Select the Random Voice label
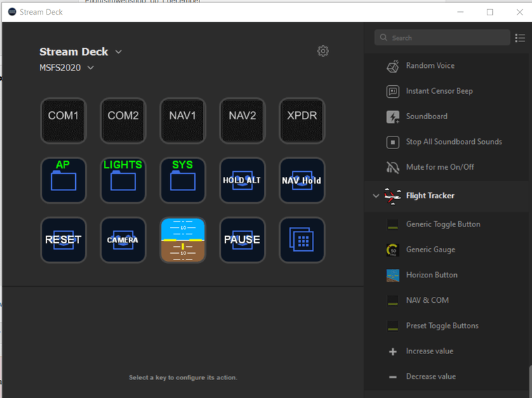The height and width of the screenshot is (398, 532). click(x=430, y=66)
